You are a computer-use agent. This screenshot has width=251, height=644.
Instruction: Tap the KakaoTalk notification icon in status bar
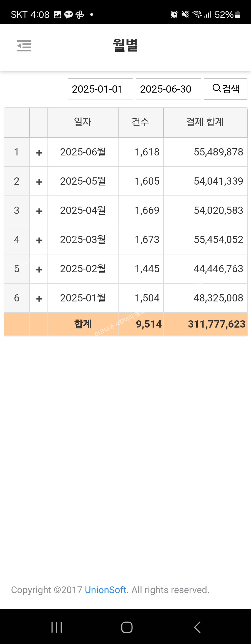click(x=69, y=14)
